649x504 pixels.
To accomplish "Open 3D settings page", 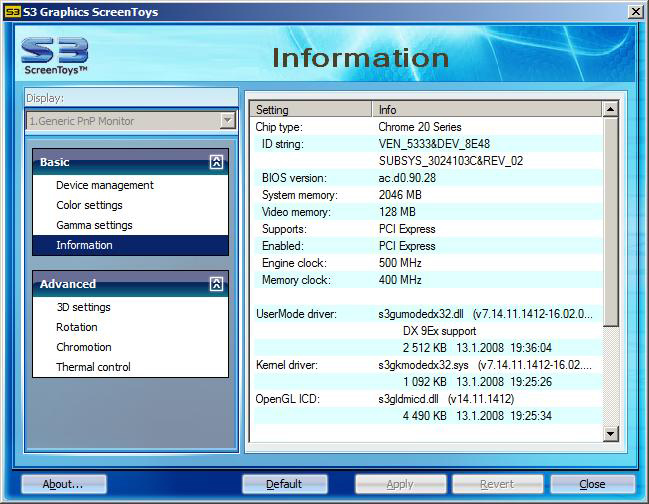I will coord(83,307).
